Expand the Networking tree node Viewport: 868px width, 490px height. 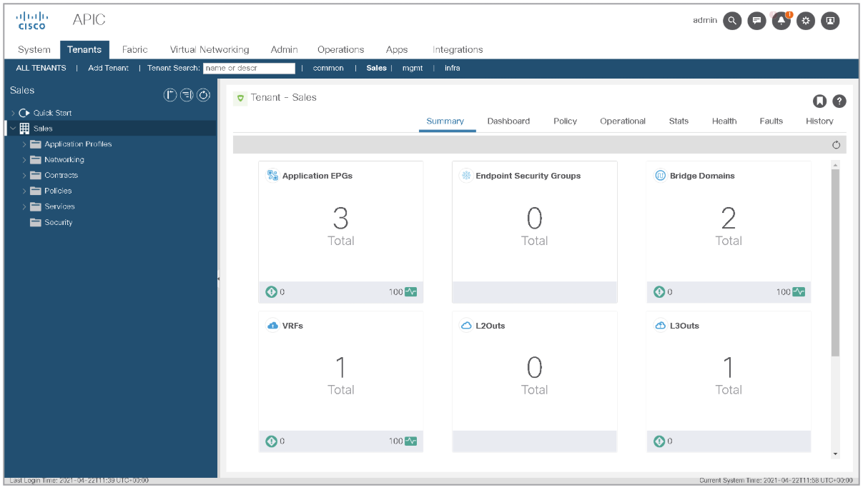point(24,160)
